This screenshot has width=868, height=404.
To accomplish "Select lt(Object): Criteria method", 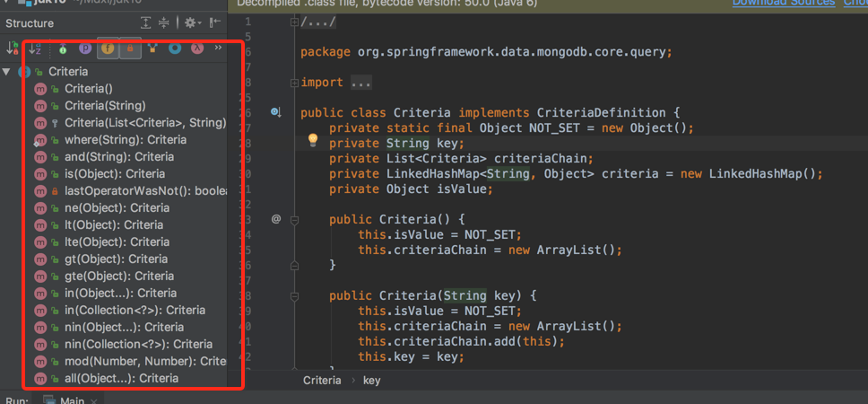I will click(x=114, y=225).
